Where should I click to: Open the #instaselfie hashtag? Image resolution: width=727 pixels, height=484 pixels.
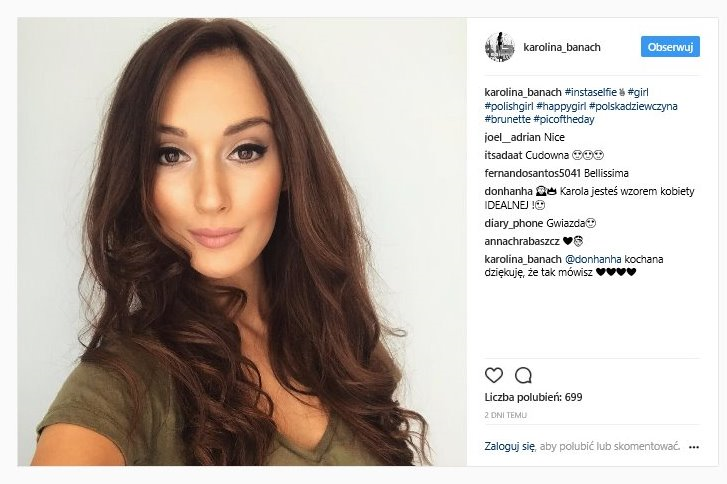[x=591, y=92]
